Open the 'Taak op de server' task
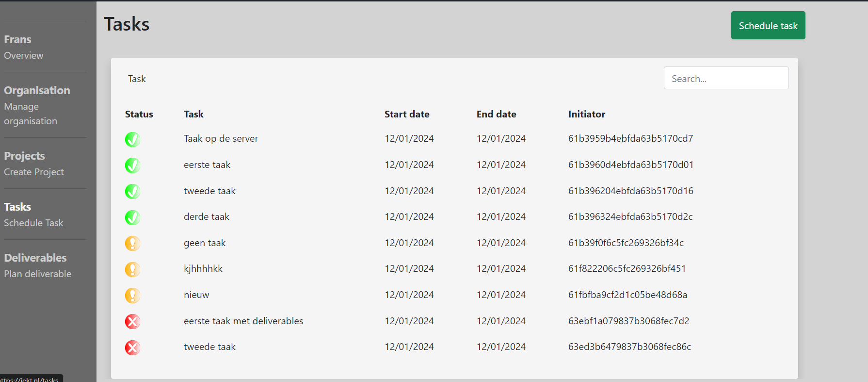 [221, 139]
